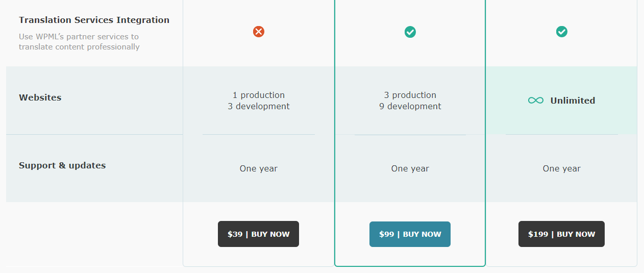This screenshot has height=273, width=644.
Task: Click the red X icon for Translation Services
Action: point(259,32)
